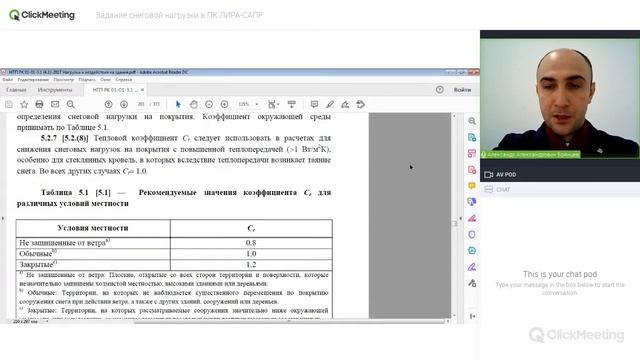Open the green tool icon below shield

coord(472,251)
